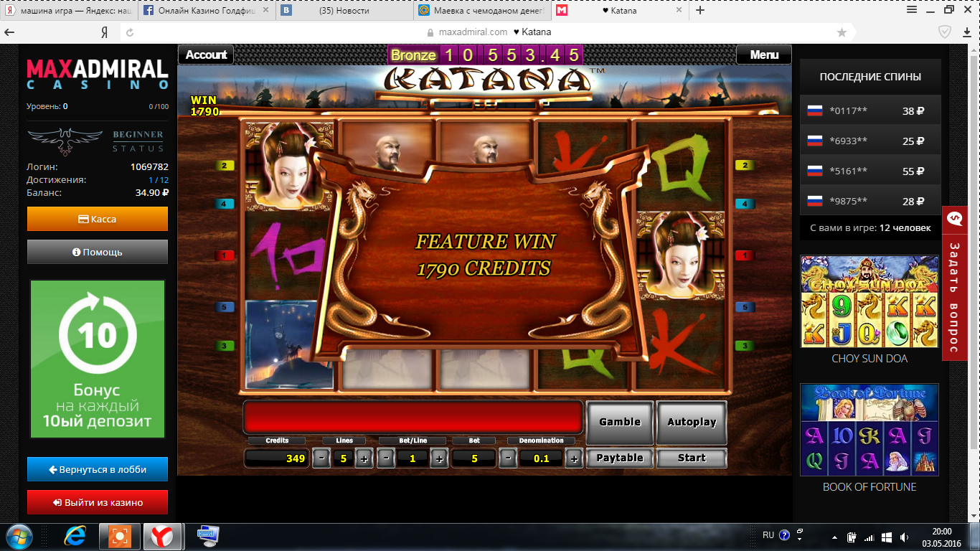
Task: Open the game Account button
Action: (x=207, y=55)
